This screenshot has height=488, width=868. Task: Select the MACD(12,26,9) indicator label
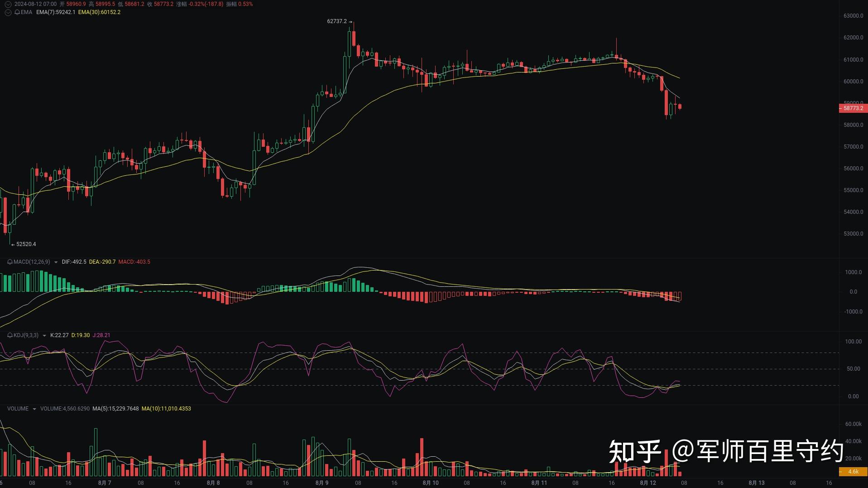(x=32, y=262)
